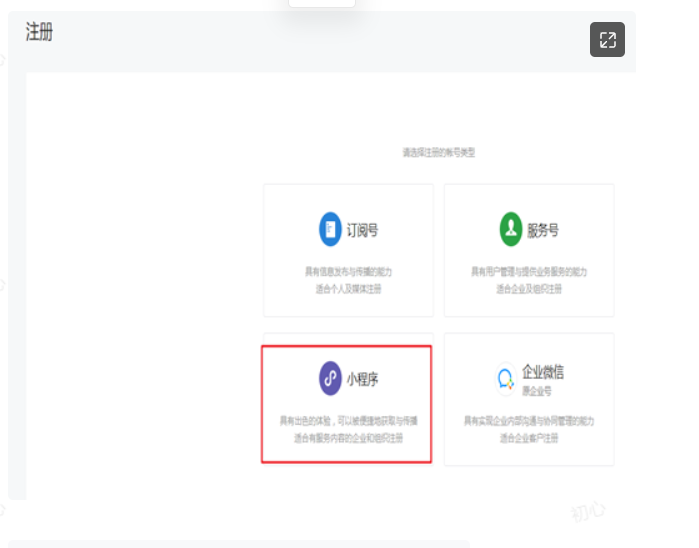Viewport: 699px width, 548px height.
Task: Click 具有出色的体验，可以被便捷地获取与传播 line
Action: click(x=349, y=420)
